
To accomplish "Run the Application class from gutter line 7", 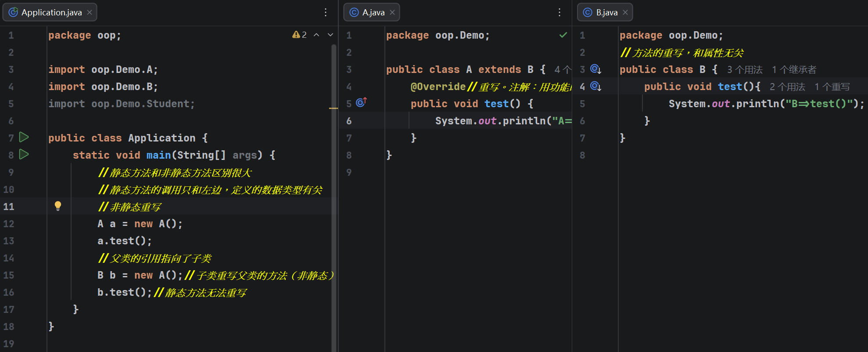I will click(24, 137).
